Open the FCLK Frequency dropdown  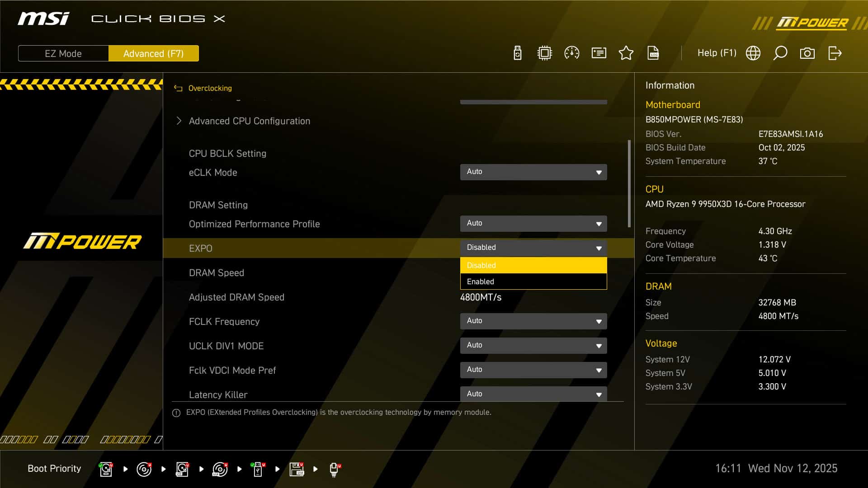(533, 321)
